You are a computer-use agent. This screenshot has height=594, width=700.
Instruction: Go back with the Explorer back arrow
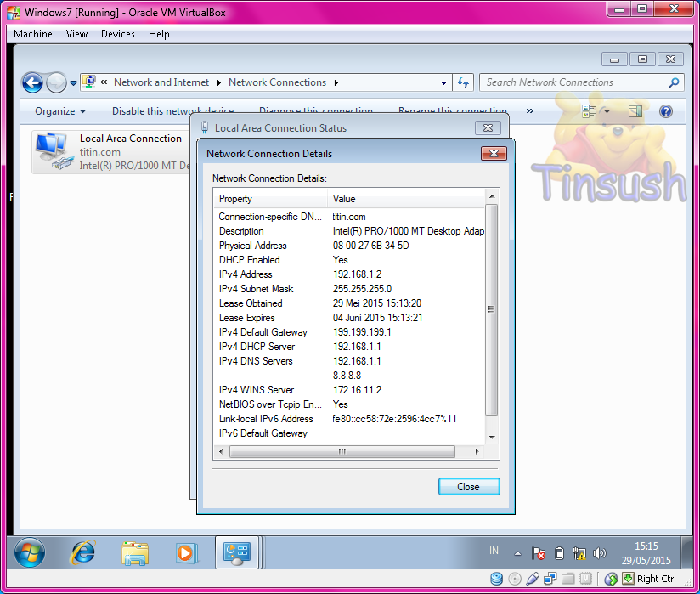pyautogui.click(x=32, y=83)
